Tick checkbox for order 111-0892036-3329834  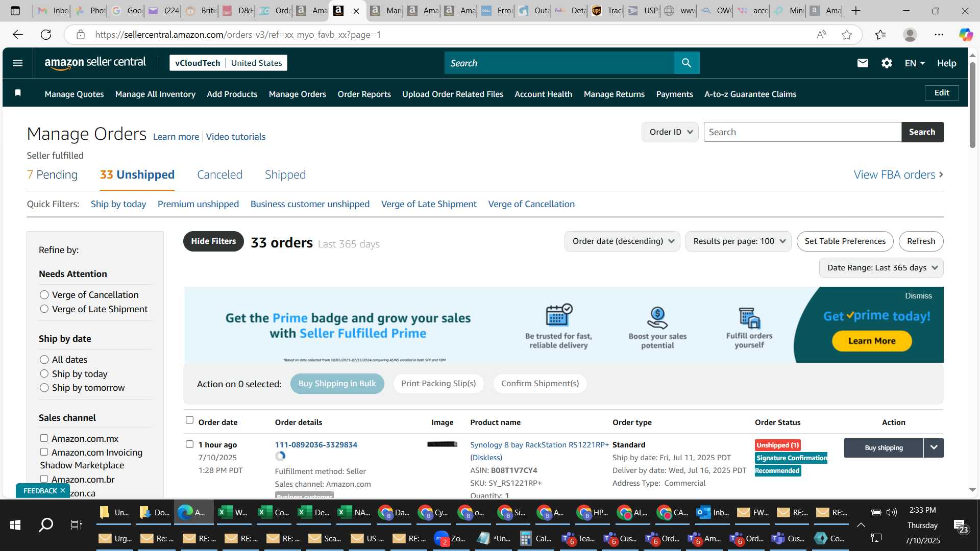click(x=189, y=444)
